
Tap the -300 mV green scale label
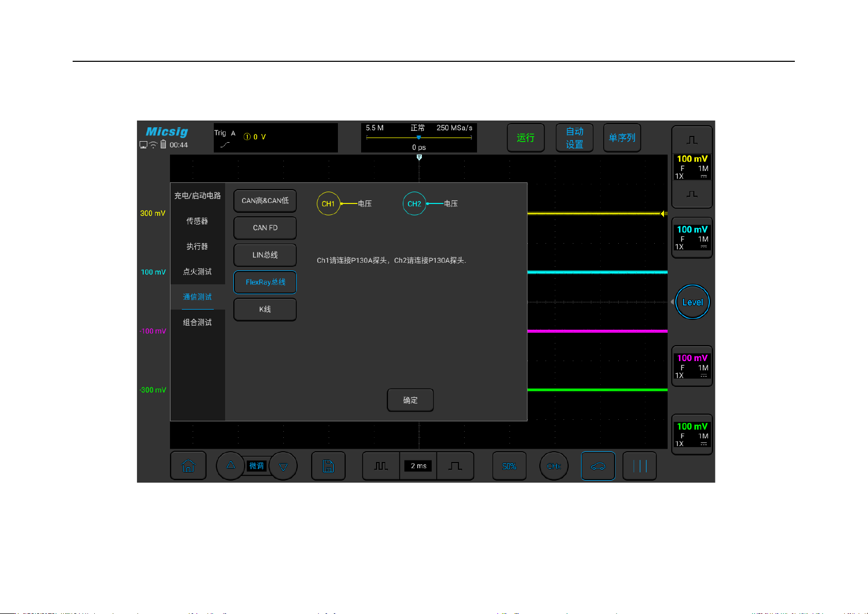click(x=152, y=390)
